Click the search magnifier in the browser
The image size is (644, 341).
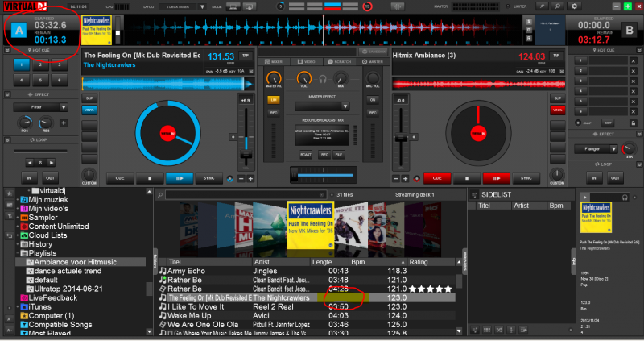pos(160,195)
